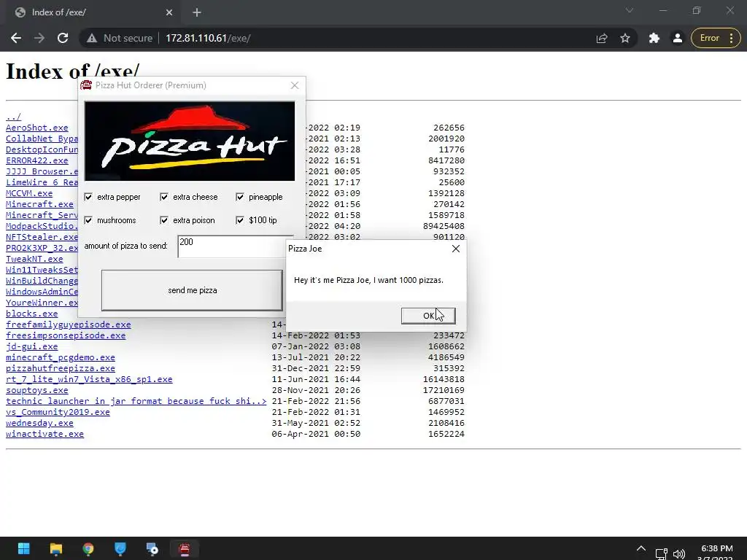Uncheck the $100 tip checkbox
The width and height of the screenshot is (747, 560).
(x=239, y=220)
